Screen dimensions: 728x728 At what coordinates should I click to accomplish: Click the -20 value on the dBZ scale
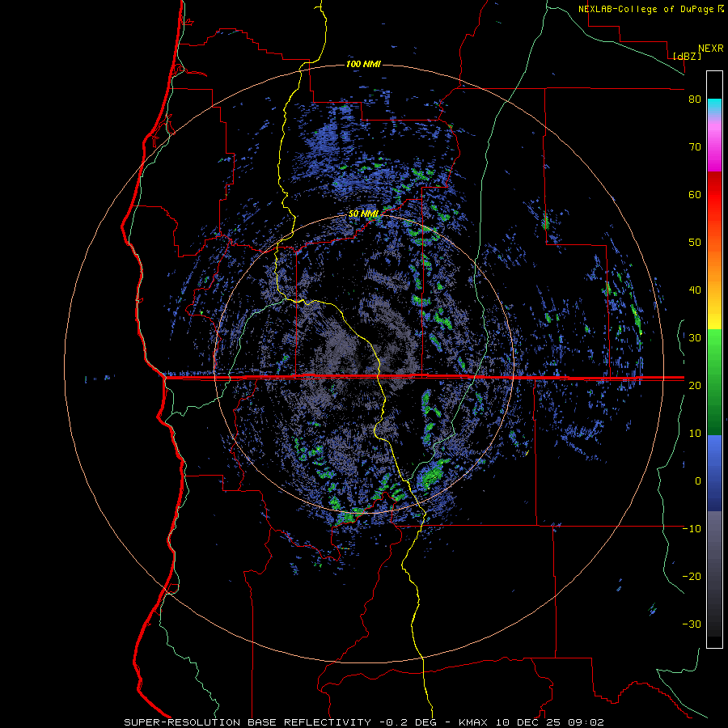(692, 576)
